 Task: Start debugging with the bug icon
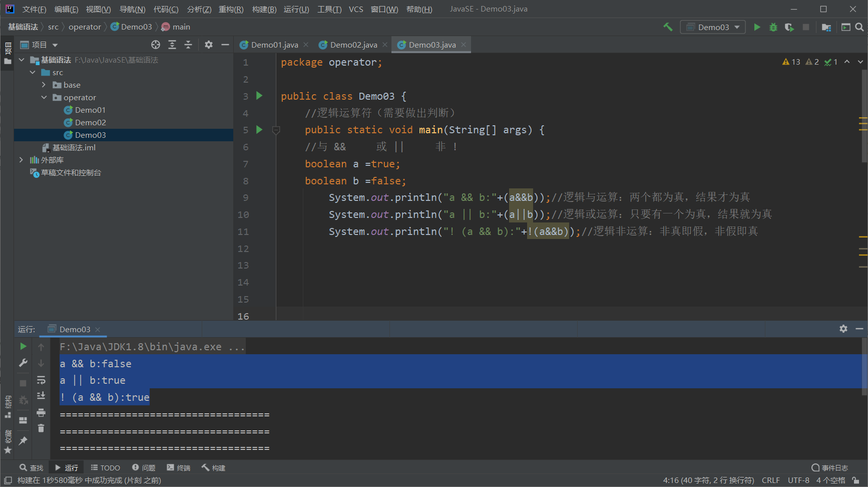(x=773, y=27)
